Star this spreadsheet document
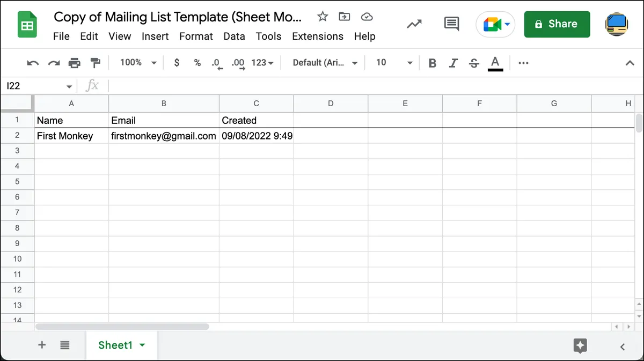Screen dimensions: 644x361 pos(323,17)
